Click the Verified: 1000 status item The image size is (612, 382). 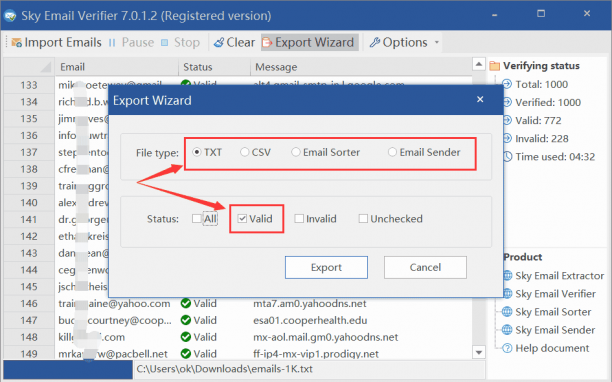[548, 102]
